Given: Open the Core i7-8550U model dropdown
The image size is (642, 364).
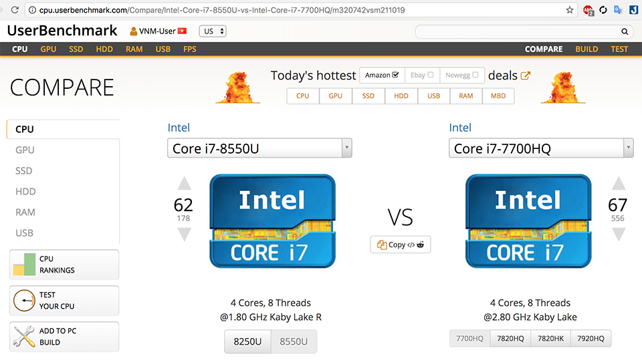Looking at the screenshot, I should pyautogui.click(x=259, y=148).
